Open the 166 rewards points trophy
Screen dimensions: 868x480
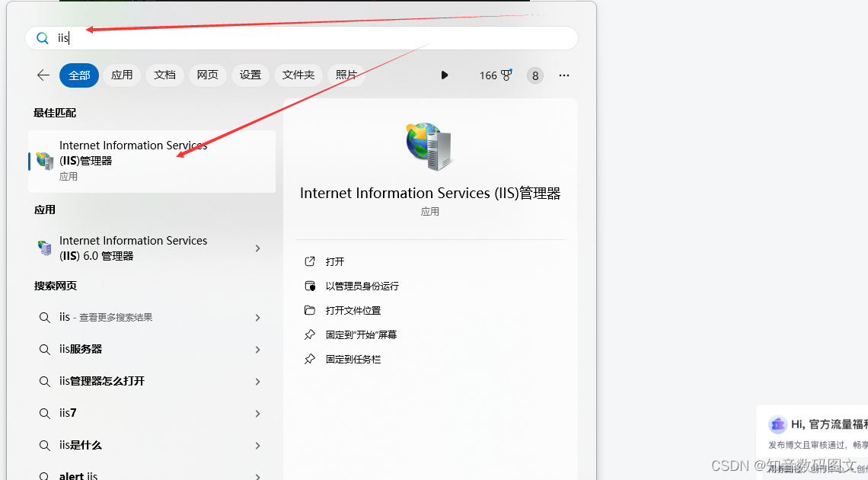tap(496, 75)
